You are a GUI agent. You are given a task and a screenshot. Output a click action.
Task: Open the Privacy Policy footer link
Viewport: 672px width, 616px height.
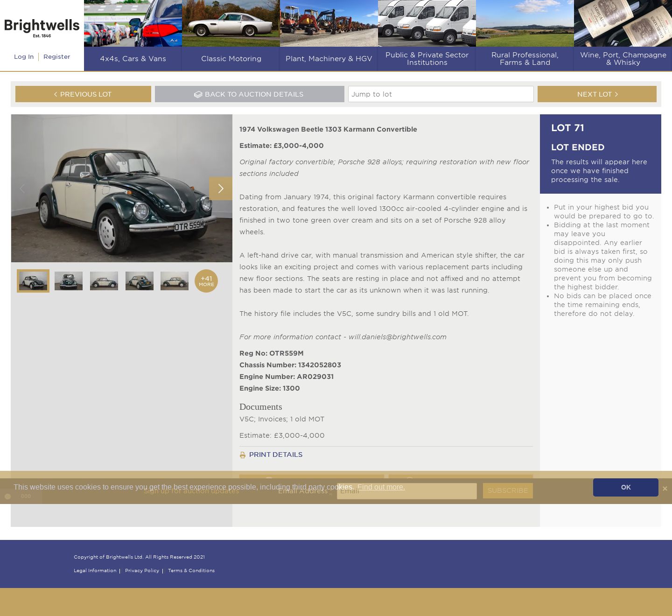pyautogui.click(x=142, y=571)
